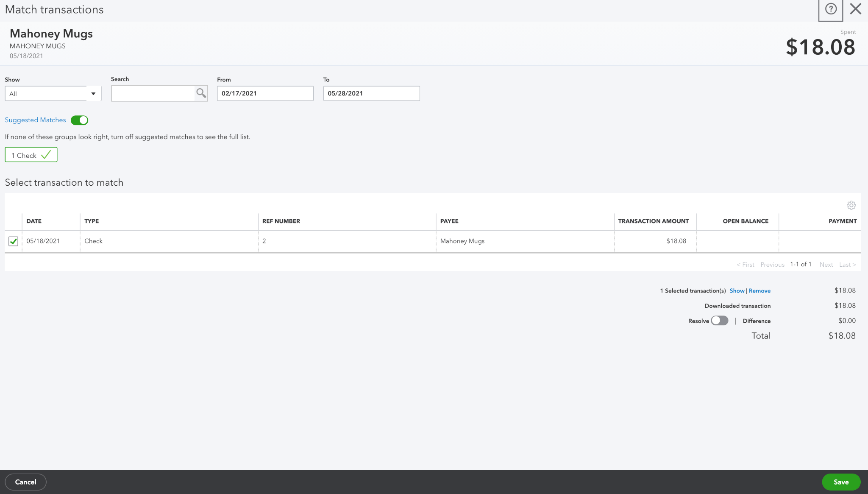The image size is (868, 494).
Task: Go to First page of results
Action: [746, 265]
